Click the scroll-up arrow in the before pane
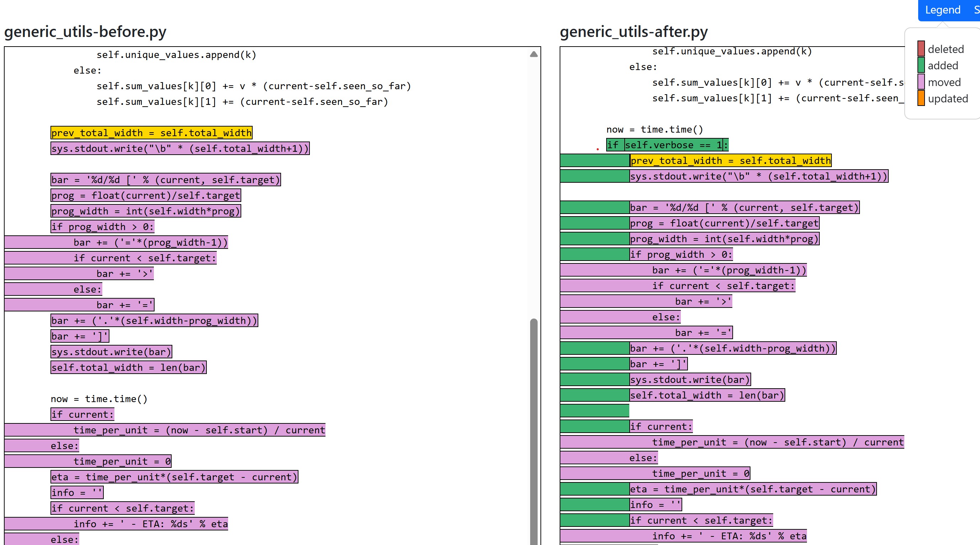980x545 pixels. pyautogui.click(x=533, y=54)
